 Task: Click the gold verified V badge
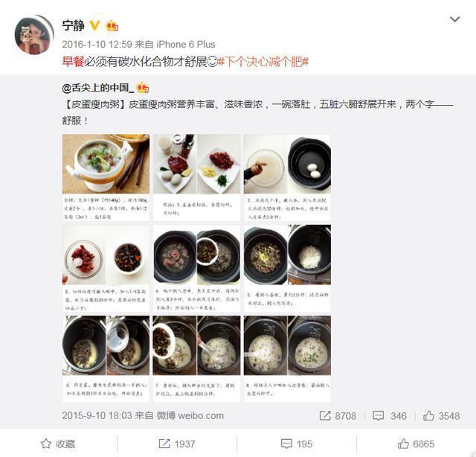(x=94, y=25)
